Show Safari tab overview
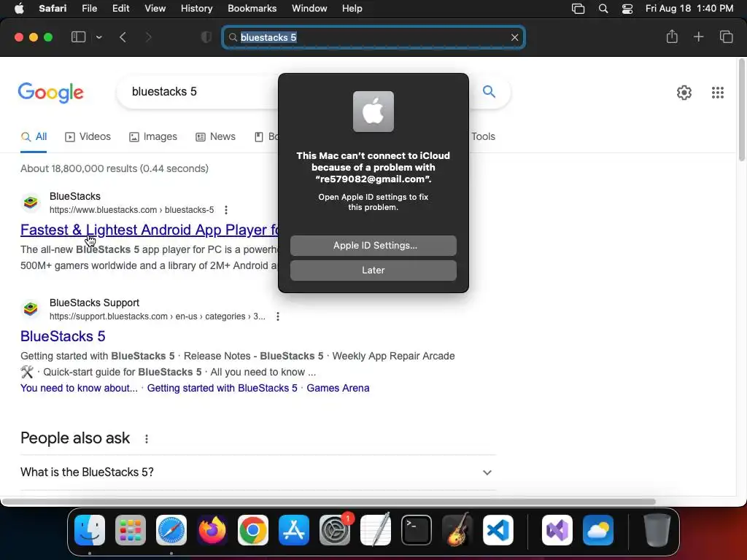Image resolution: width=747 pixels, height=560 pixels. [x=726, y=36]
